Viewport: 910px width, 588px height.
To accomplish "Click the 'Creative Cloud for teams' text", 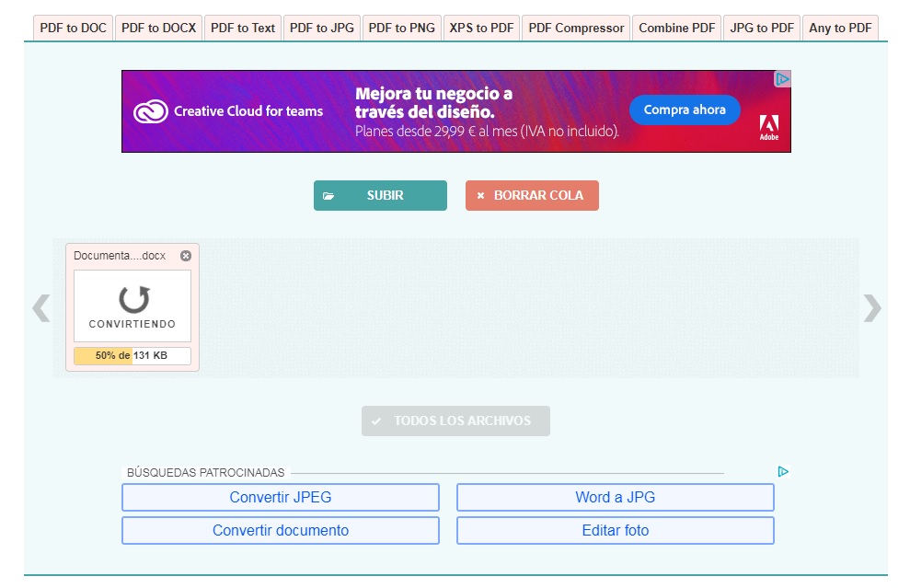I will pos(248,111).
